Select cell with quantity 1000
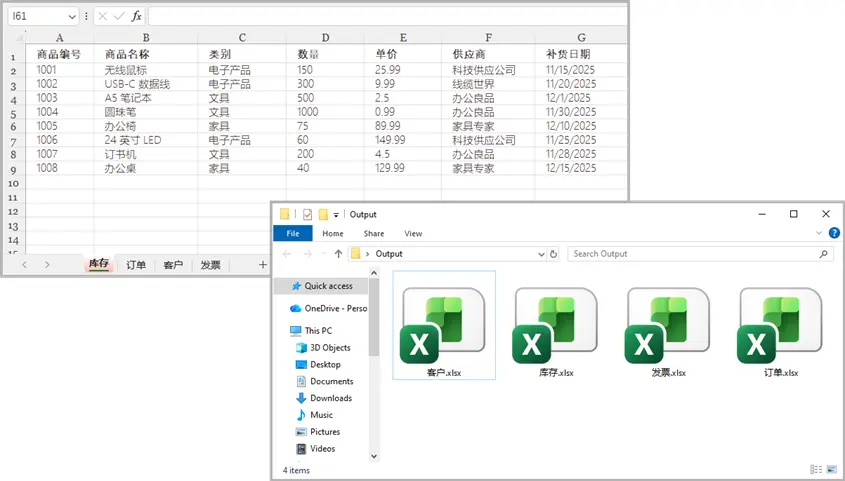Viewport: 845px width, 481px height. click(325, 112)
